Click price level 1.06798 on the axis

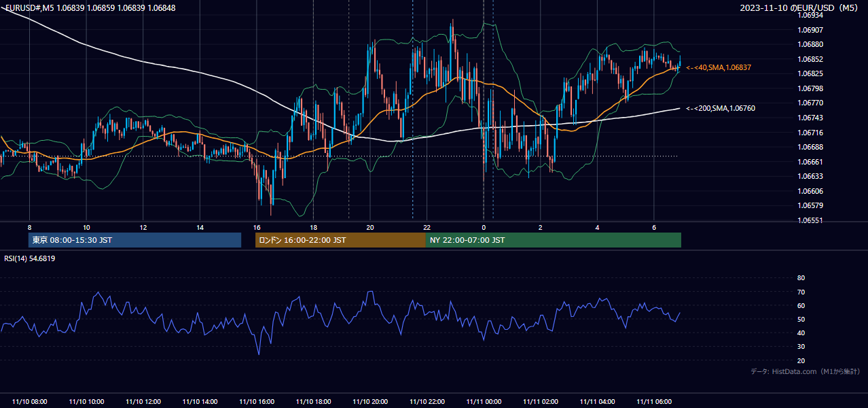click(x=810, y=88)
